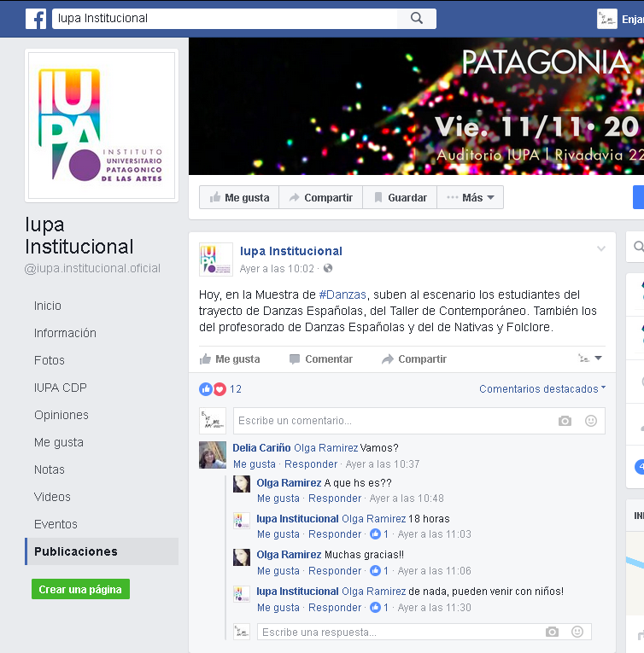
Task: Click Responder on 'A que hs es??' reply
Action: coord(335,498)
